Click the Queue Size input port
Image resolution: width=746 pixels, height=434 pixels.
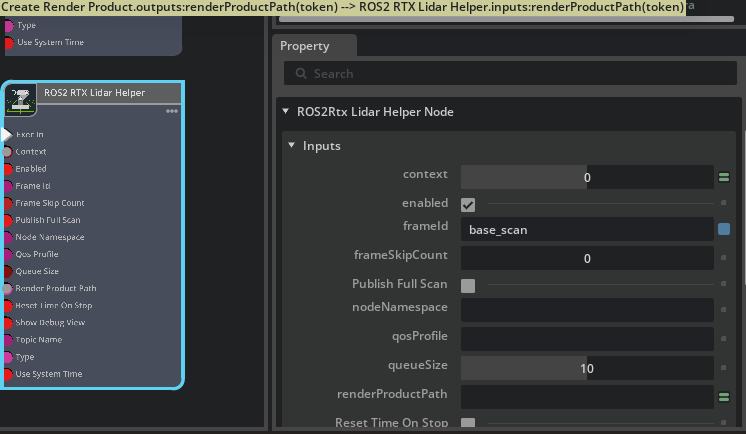[8, 272]
